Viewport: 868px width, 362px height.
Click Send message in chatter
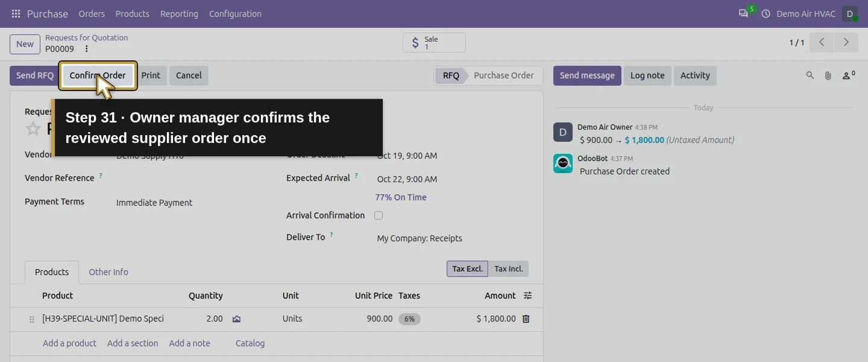[x=587, y=75]
